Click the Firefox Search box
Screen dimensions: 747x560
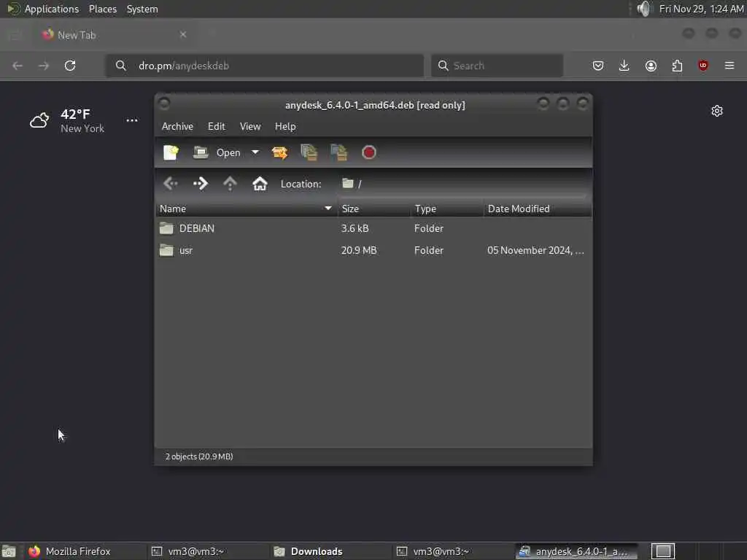click(x=497, y=66)
